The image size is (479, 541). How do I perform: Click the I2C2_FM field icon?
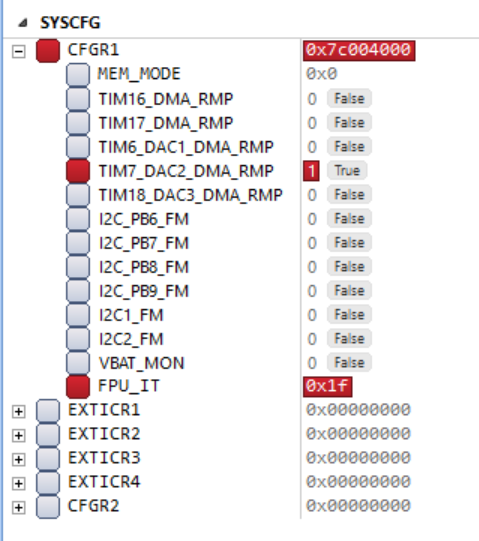coord(78,339)
